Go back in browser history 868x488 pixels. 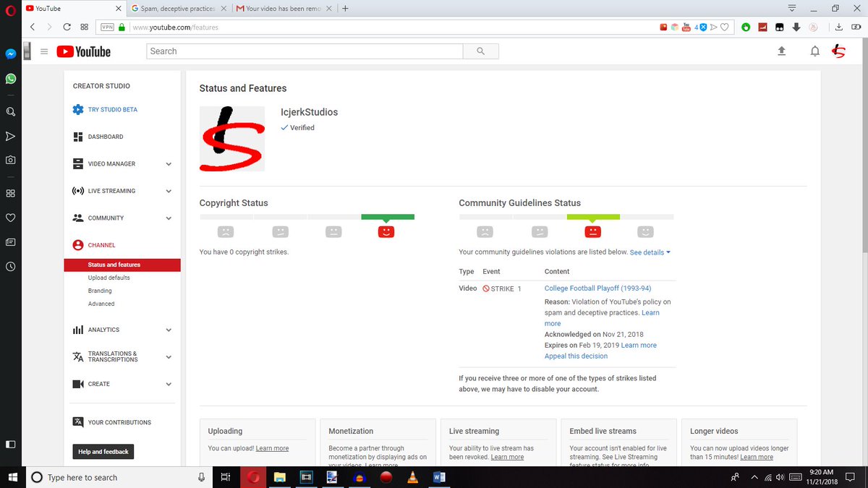click(x=33, y=27)
